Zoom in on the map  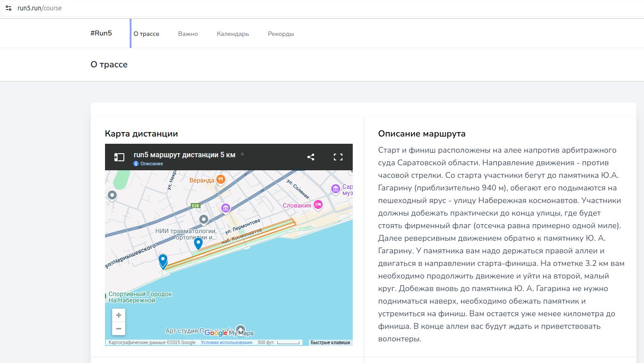118,315
